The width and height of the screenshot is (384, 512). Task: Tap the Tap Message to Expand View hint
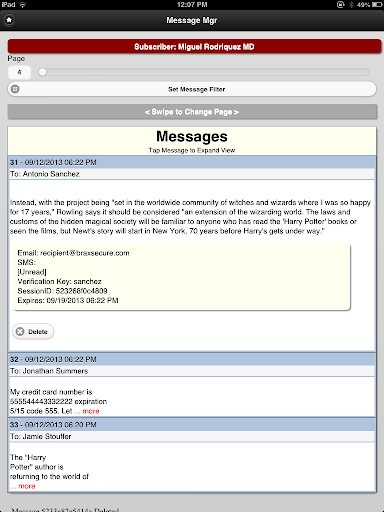[192, 150]
